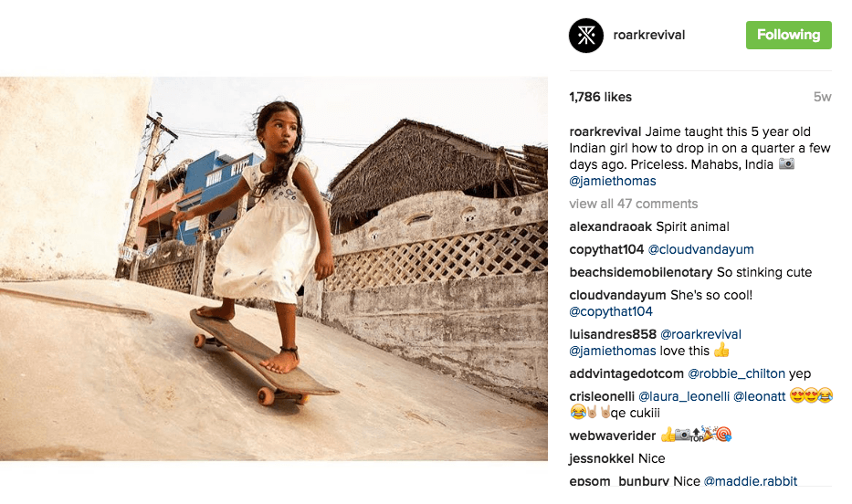Click @roarkrevival mention in luisandres858 comment
Image resolution: width=852 pixels, height=504 pixels.
coord(700,334)
